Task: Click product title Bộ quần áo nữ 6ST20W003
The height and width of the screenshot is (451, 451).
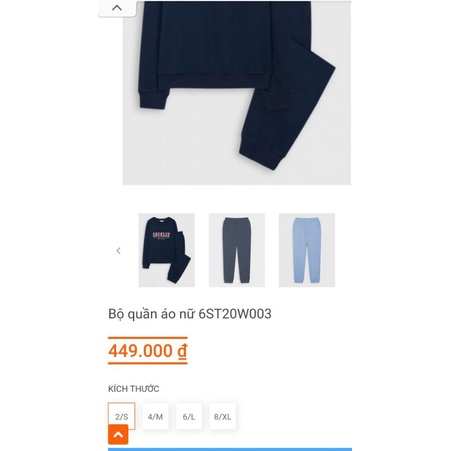Action: click(x=190, y=314)
